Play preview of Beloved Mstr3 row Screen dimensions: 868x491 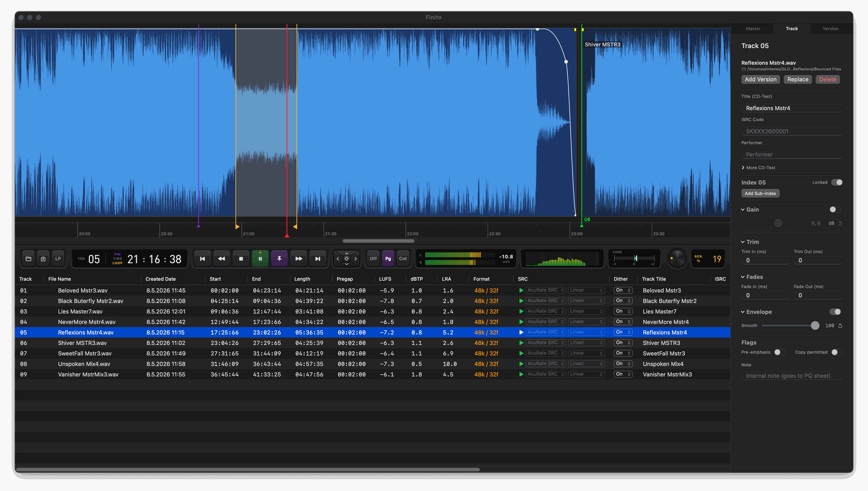521,290
